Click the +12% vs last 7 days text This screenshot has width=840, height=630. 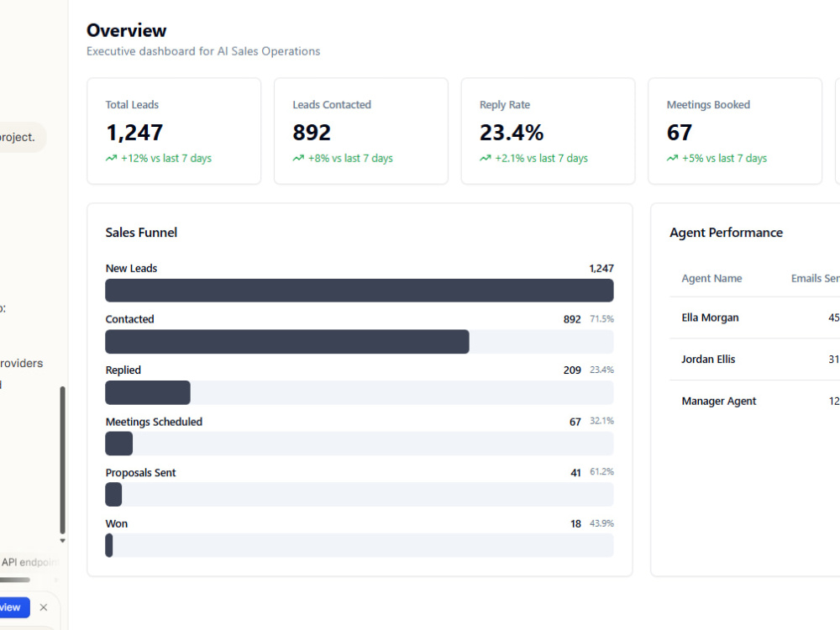point(166,158)
